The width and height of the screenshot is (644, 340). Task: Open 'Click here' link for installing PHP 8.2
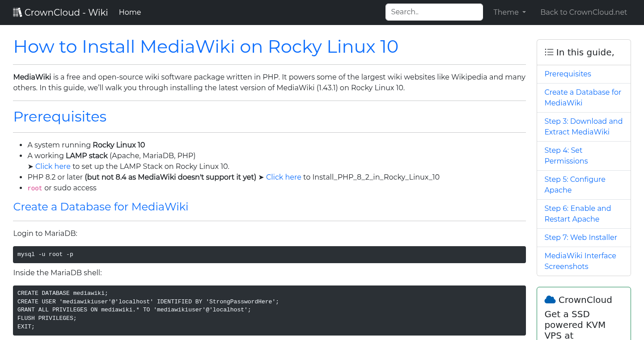(x=284, y=177)
